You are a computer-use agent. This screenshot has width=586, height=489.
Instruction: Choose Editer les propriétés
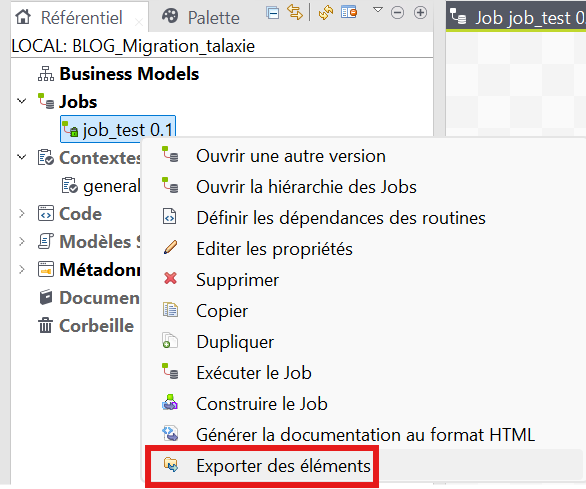point(274,249)
